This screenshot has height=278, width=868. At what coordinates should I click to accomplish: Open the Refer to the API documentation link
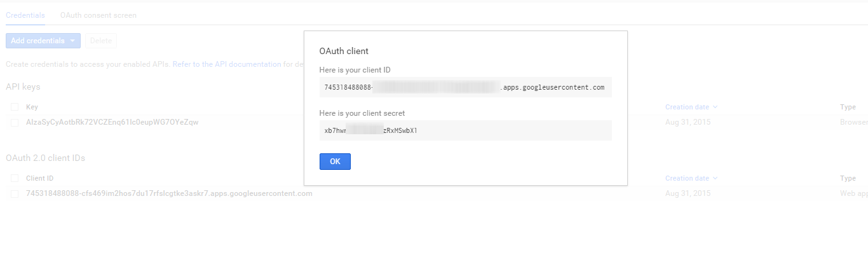pos(227,64)
